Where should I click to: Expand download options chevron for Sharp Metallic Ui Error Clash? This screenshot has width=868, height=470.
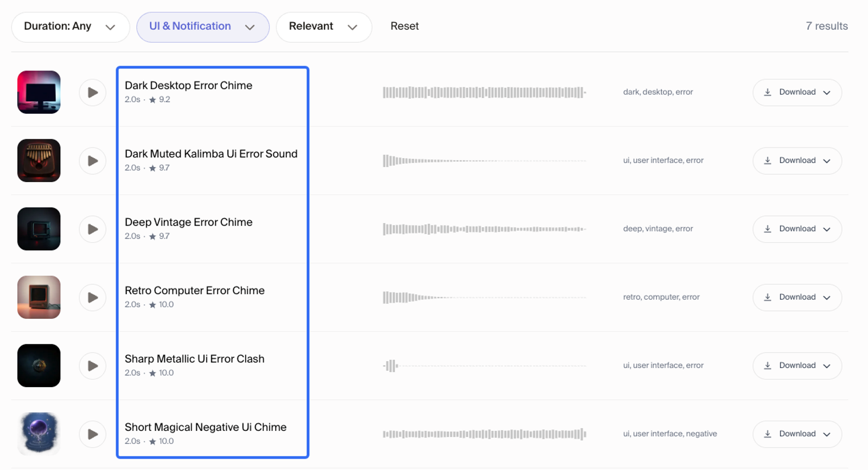pyautogui.click(x=827, y=366)
